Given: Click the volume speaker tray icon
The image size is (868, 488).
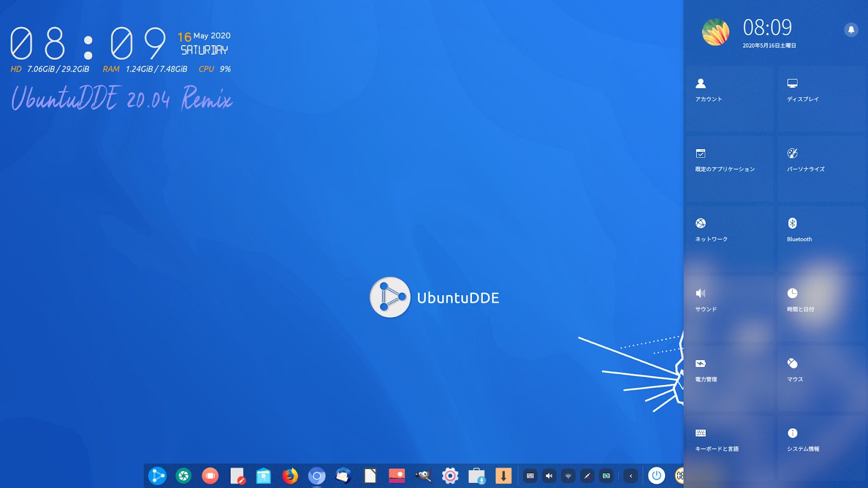Looking at the screenshot, I should [x=549, y=476].
